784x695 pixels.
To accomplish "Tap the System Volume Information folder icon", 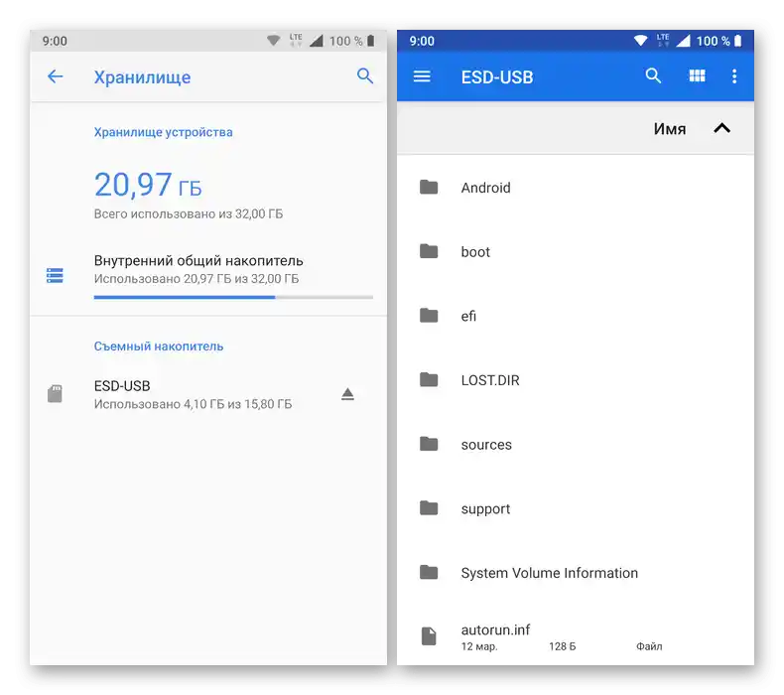I will (x=429, y=572).
